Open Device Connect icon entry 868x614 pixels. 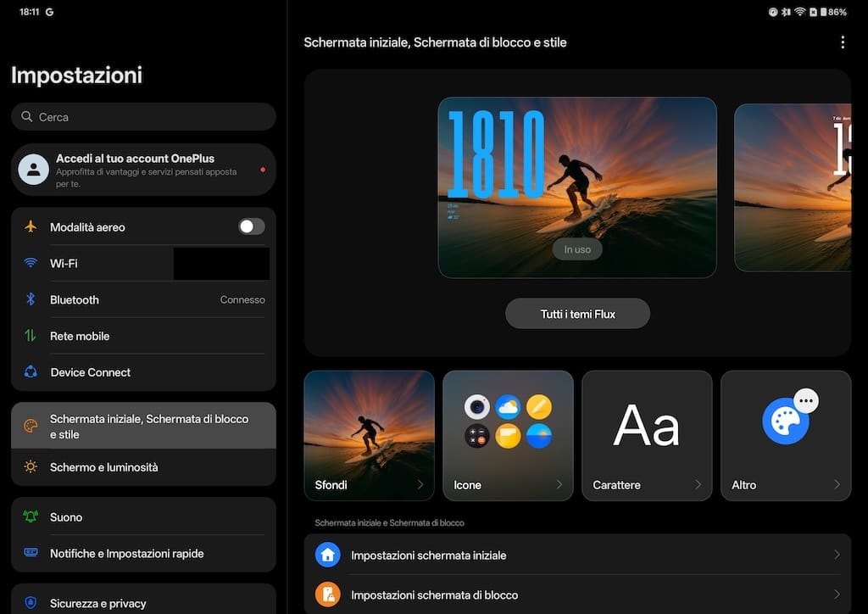[x=31, y=372]
